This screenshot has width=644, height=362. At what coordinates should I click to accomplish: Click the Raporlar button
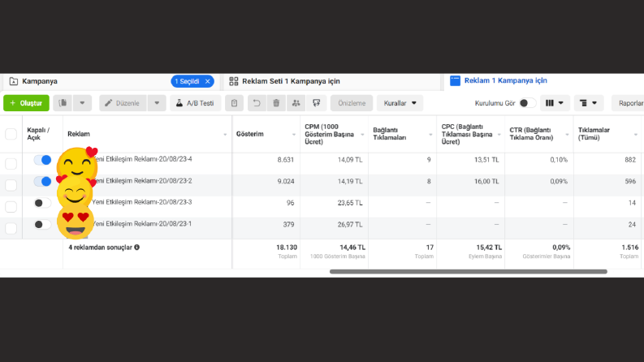pyautogui.click(x=629, y=103)
